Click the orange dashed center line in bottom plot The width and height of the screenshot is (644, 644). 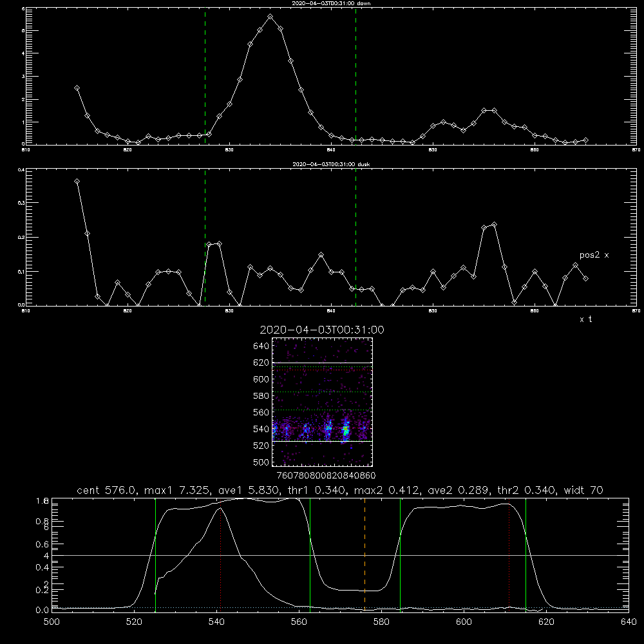click(x=365, y=554)
